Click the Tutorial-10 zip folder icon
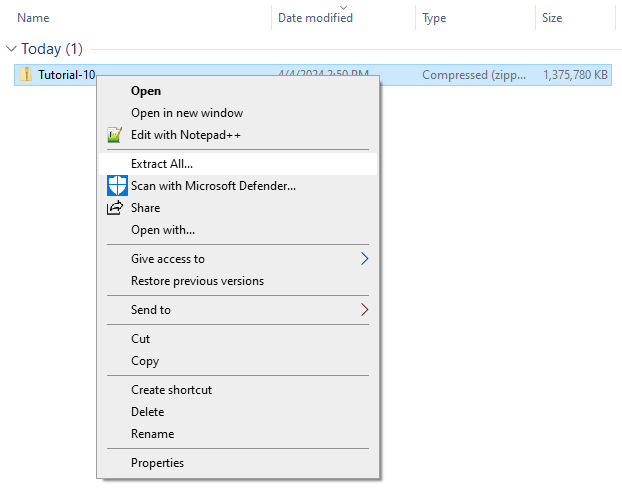The width and height of the screenshot is (622, 504). (x=26, y=74)
